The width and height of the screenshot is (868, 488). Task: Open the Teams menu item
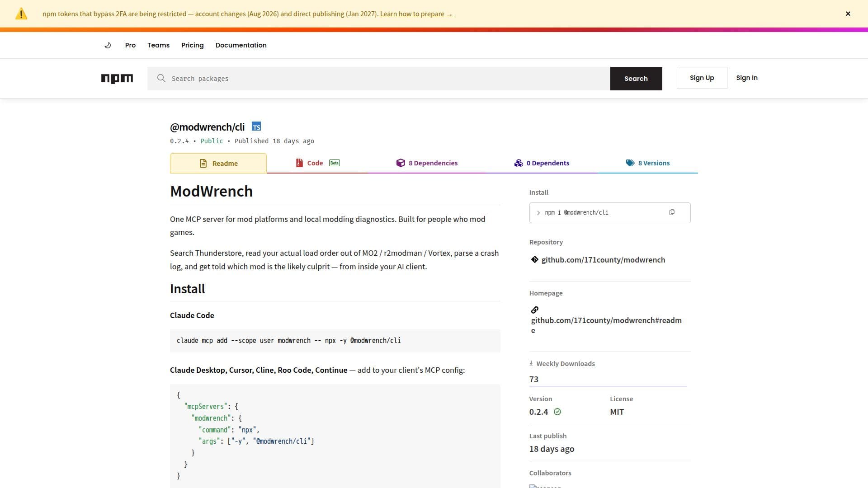(158, 45)
